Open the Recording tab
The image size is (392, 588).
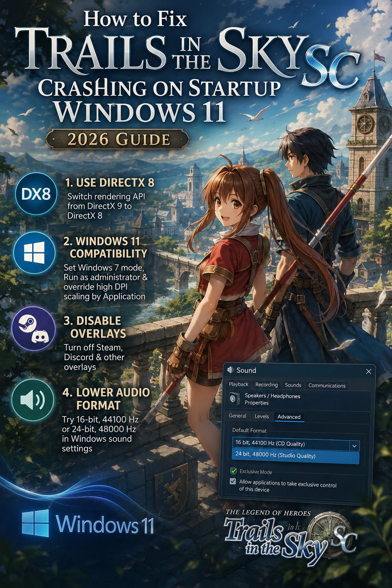[266, 385]
